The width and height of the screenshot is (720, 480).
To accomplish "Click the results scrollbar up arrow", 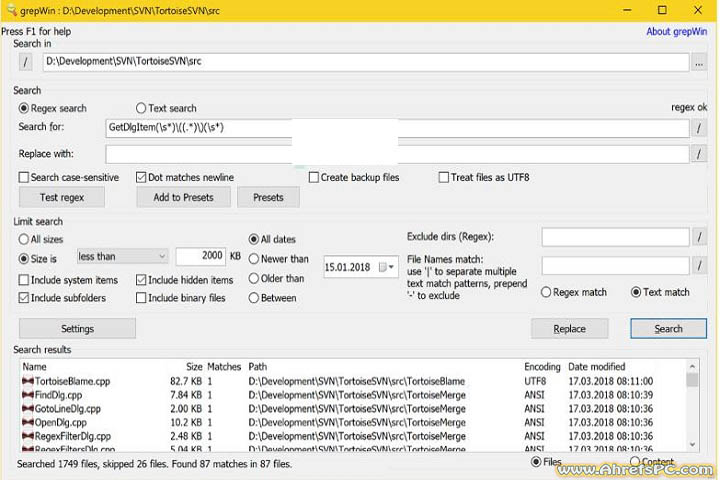I will [x=692, y=367].
